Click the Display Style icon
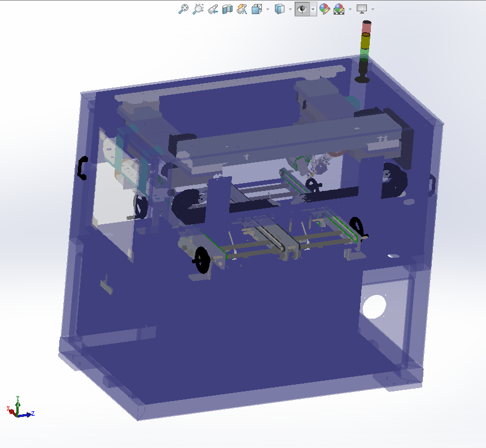This screenshot has width=486, height=448. [279, 9]
